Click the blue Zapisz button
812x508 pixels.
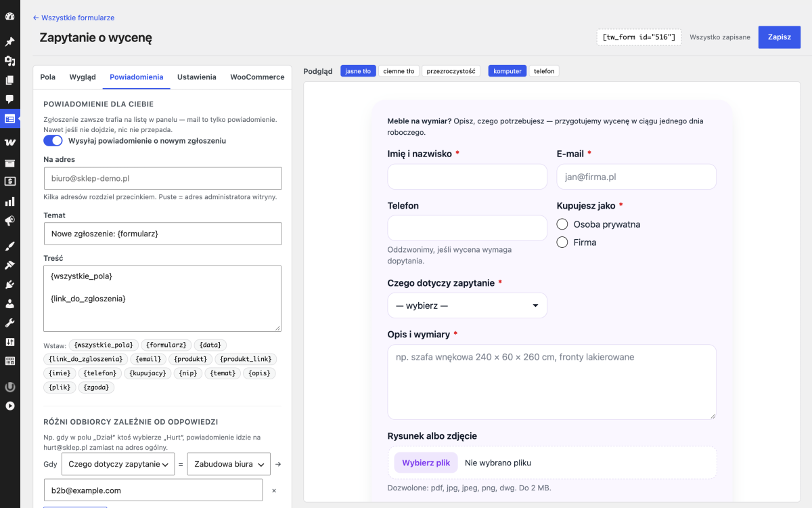click(x=780, y=37)
